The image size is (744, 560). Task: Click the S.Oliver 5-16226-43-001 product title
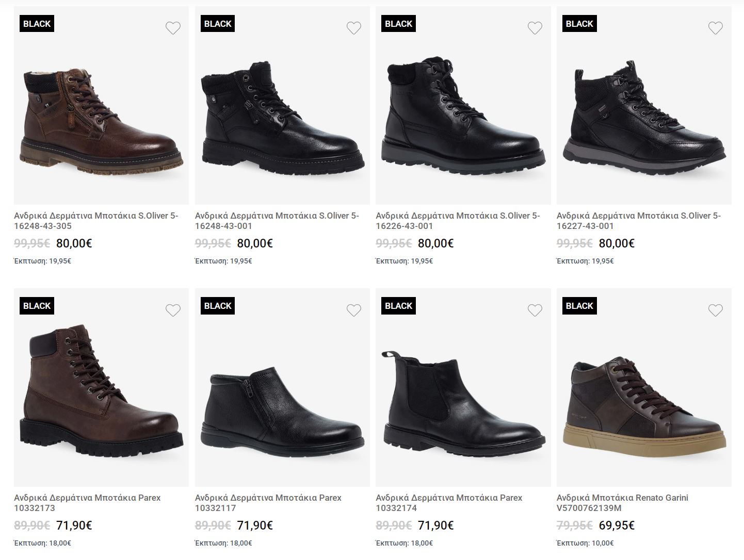coord(458,221)
